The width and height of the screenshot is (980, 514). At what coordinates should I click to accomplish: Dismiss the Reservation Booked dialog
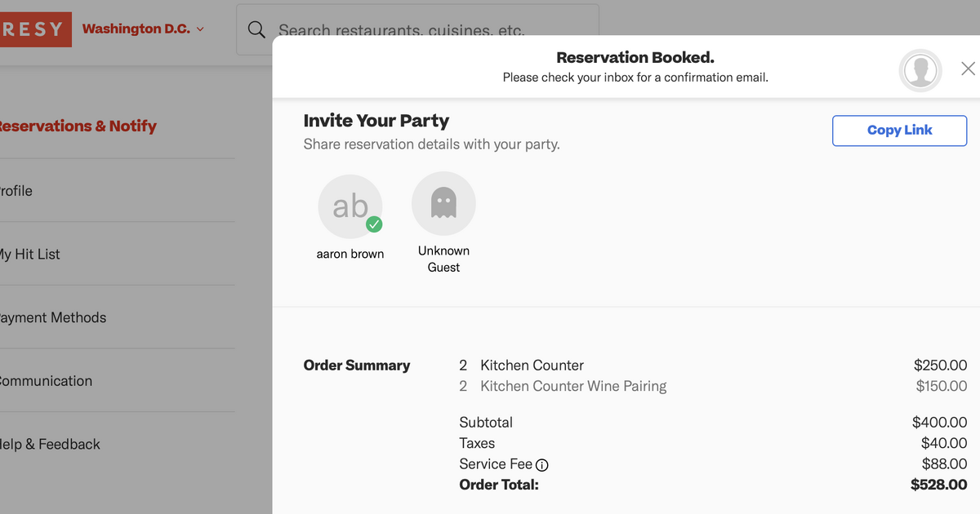pos(967,69)
